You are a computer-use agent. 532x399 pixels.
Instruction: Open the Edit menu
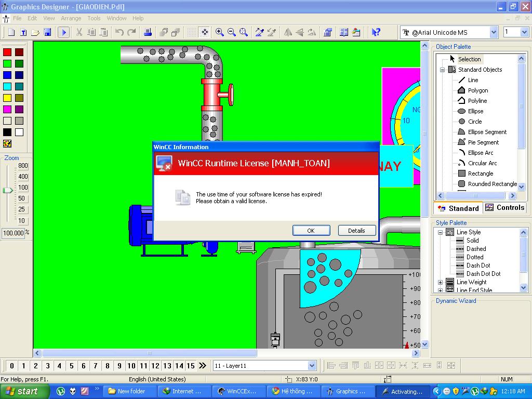tap(32, 18)
